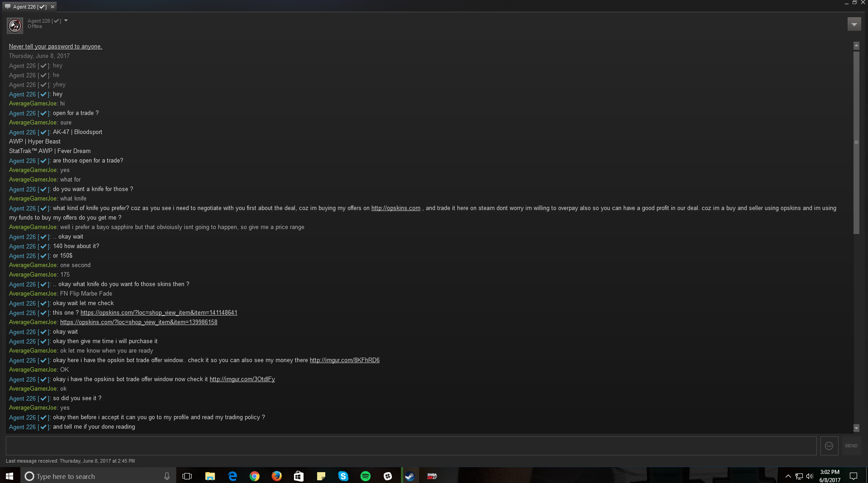Image resolution: width=868 pixels, height=483 pixels.
Task: Open opskins item 139986158 link
Action: point(139,322)
